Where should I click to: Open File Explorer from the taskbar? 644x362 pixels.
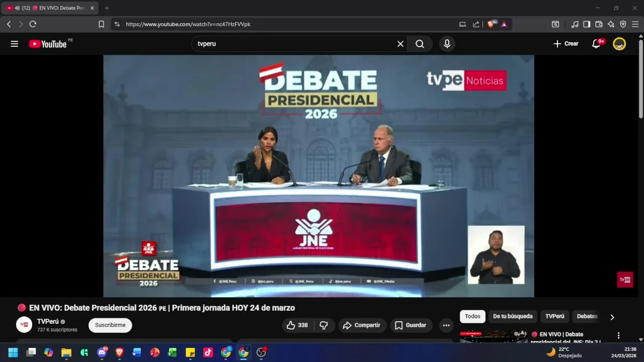point(66,352)
